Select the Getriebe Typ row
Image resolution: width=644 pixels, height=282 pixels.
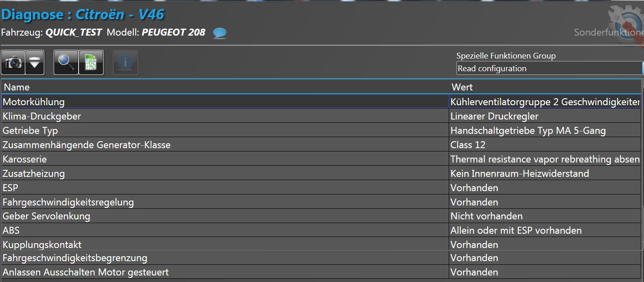30,131
